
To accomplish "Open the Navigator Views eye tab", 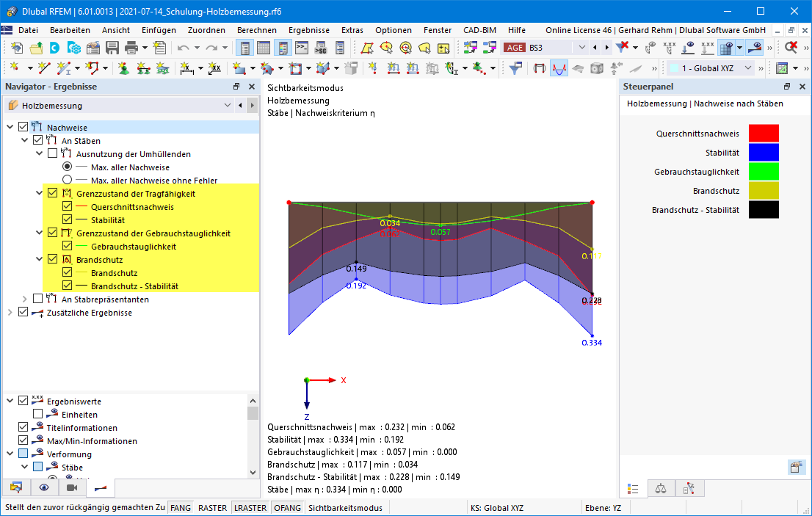I will [44, 487].
